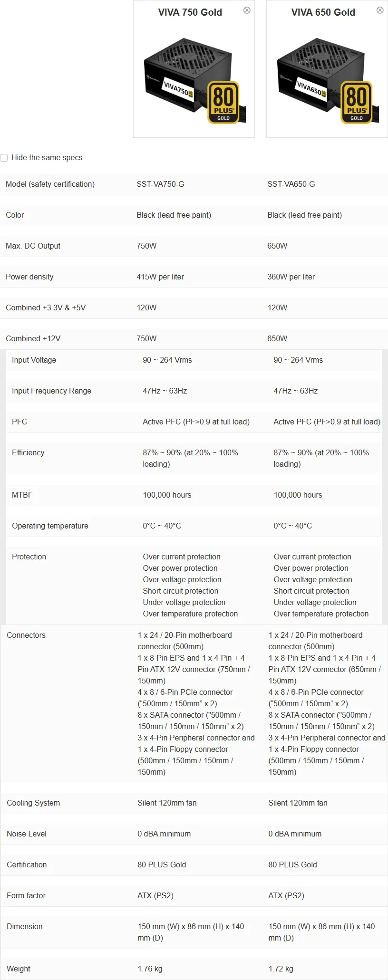
Task: Click the Protection row label
Action: pyautogui.click(x=29, y=557)
